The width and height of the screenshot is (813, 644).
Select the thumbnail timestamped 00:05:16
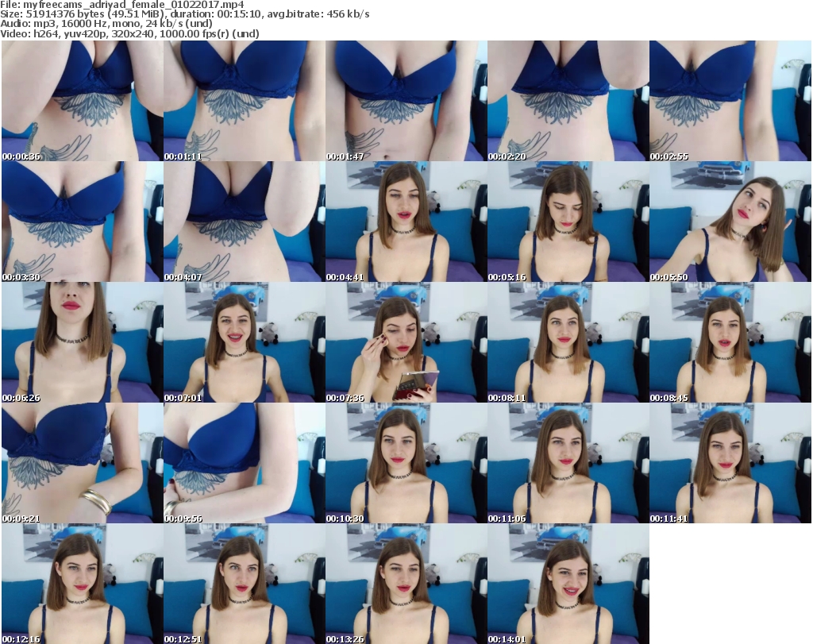click(x=568, y=222)
